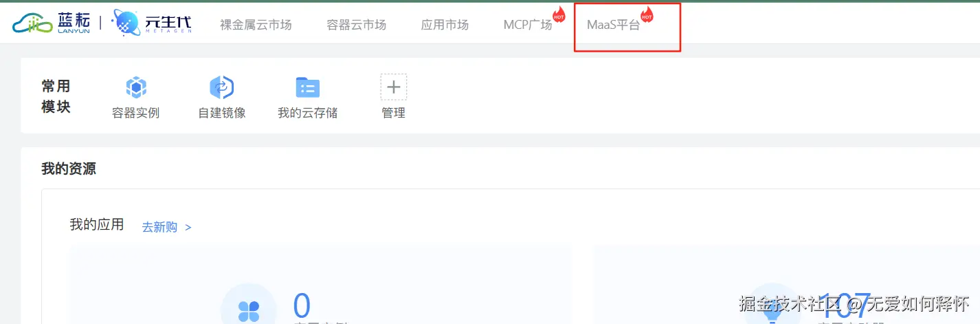Open the 容器实例 hexagon icon
Screen dimensions: 980x324
coord(136,87)
